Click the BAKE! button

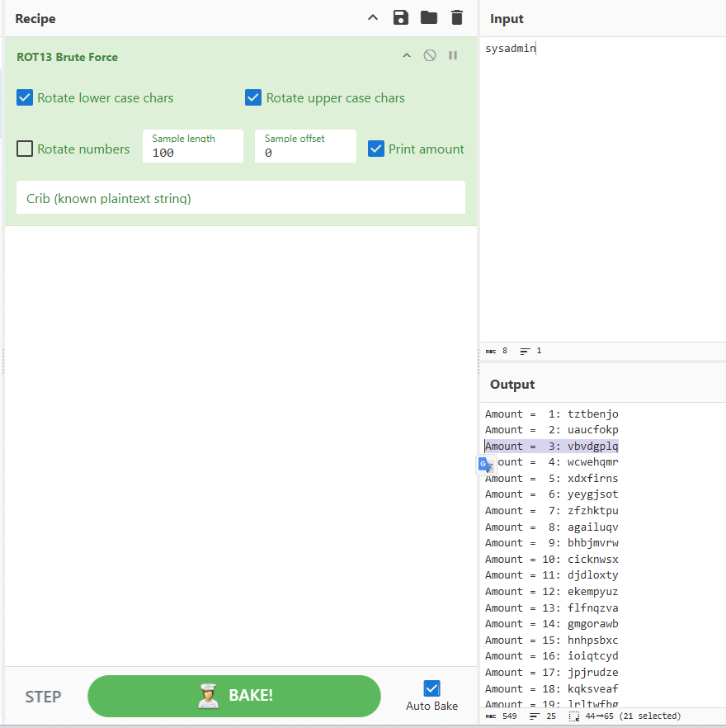pos(234,696)
